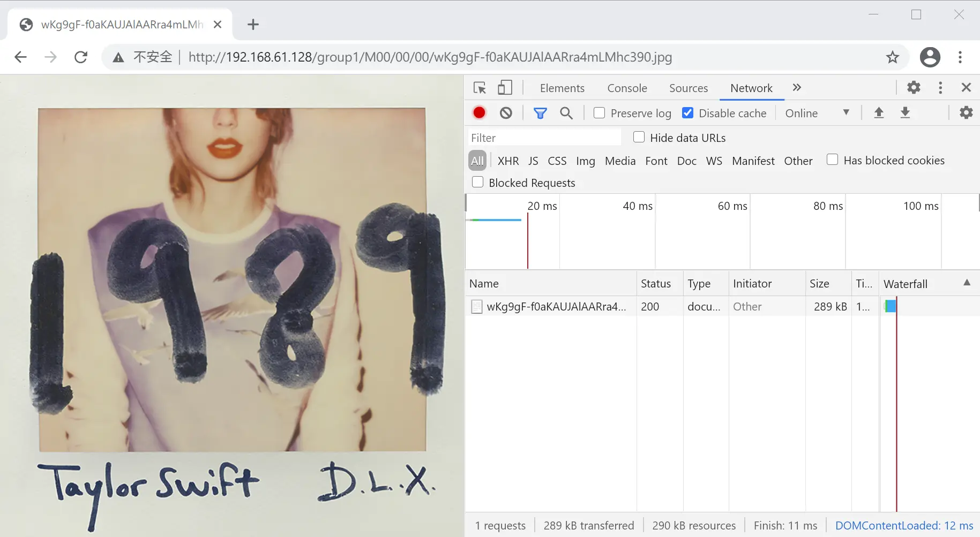Check the Hide data URLs box

pos(639,137)
